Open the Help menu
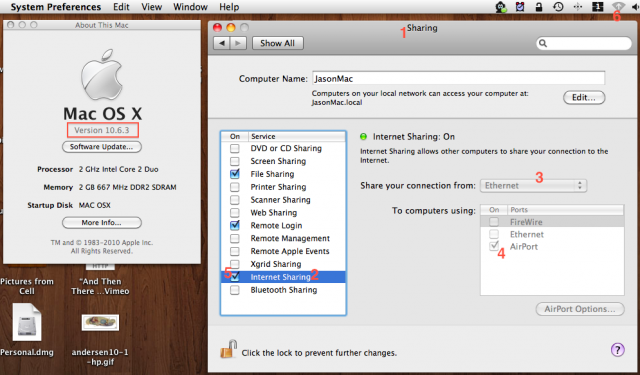 (229, 7)
